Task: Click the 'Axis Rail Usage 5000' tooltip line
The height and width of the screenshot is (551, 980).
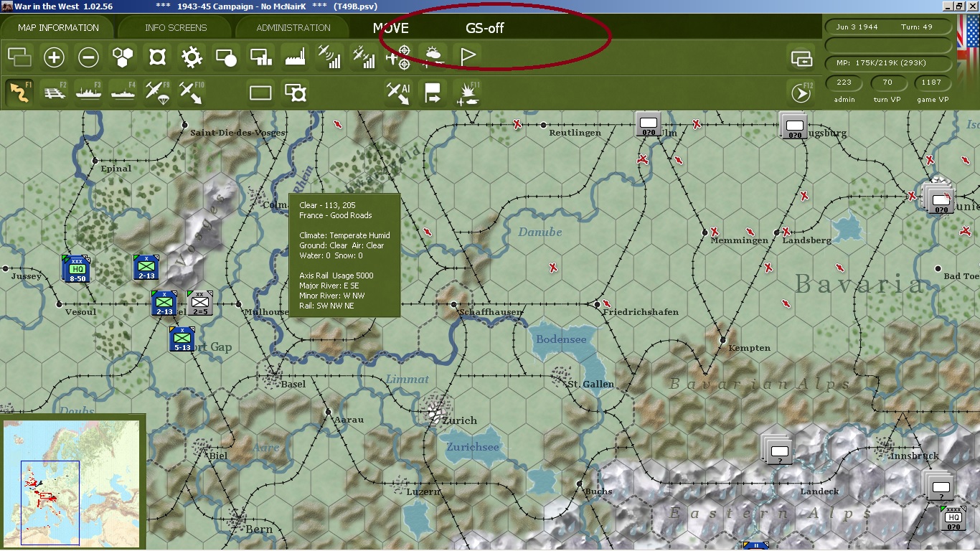Action: point(336,275)
